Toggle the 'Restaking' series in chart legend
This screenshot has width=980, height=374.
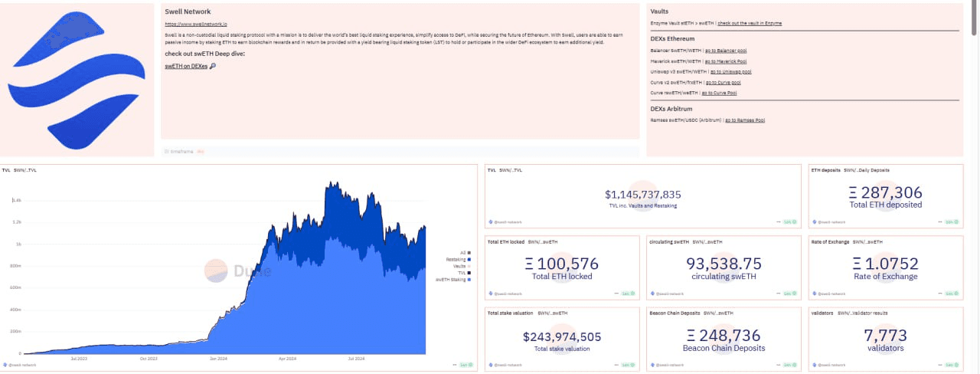coord(459,259)
